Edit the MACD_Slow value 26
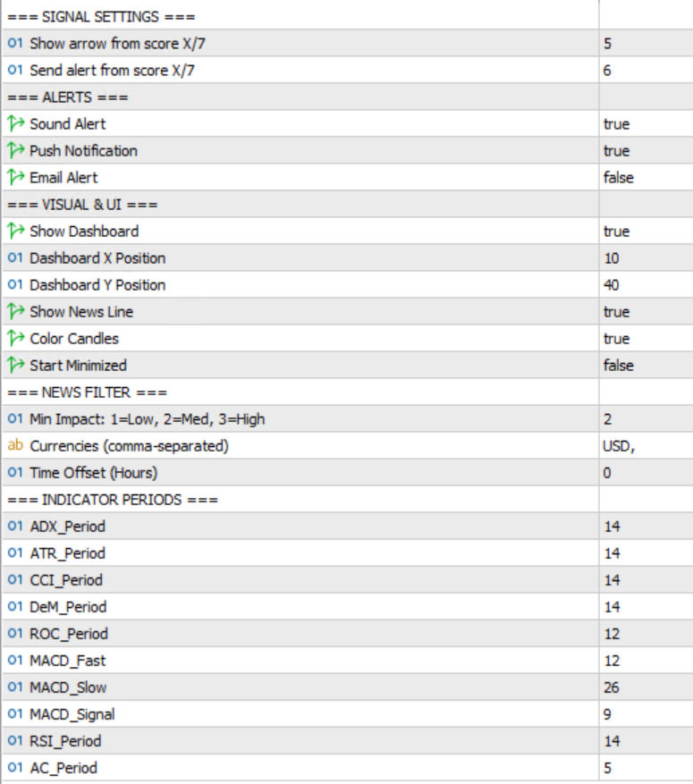This screenshot has height=784, width=693. coord(612,687)
